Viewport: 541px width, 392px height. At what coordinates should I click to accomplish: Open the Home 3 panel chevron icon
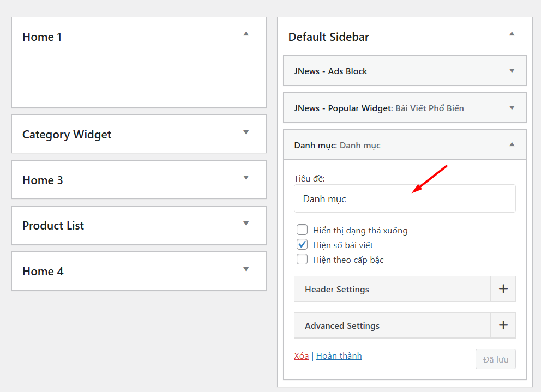[246, 179]
